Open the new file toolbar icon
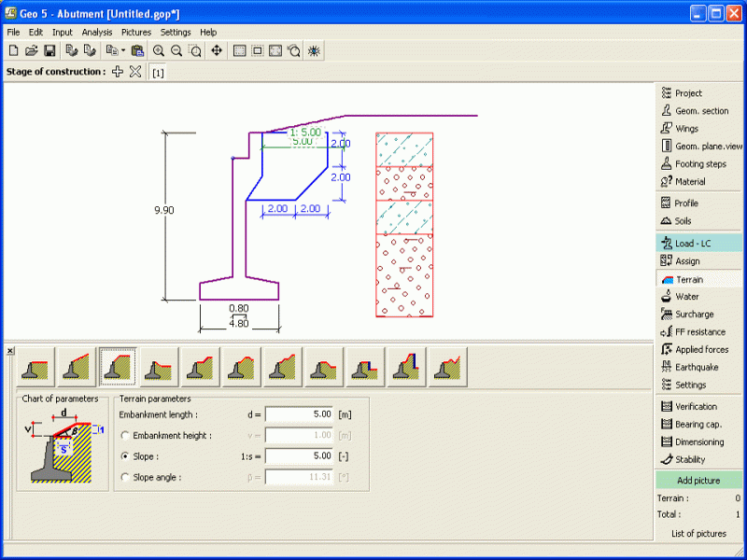The image size is (747, 560). (13, 50)
